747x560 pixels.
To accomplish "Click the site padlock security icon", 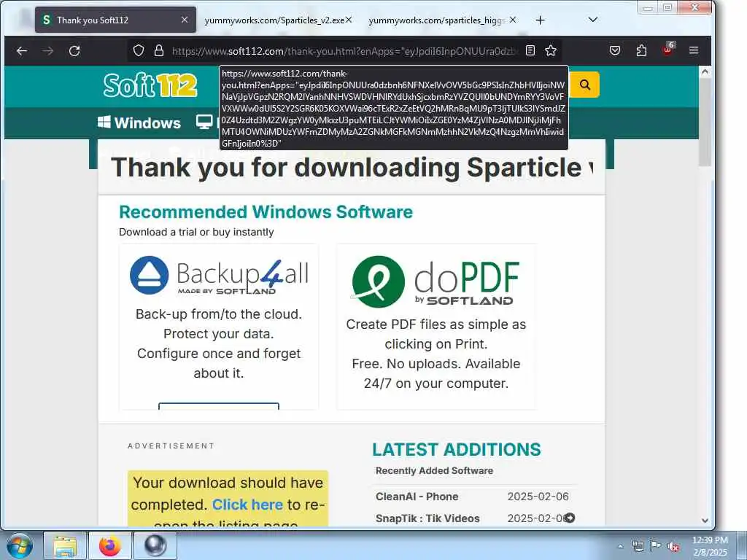I will coord(159,50).
